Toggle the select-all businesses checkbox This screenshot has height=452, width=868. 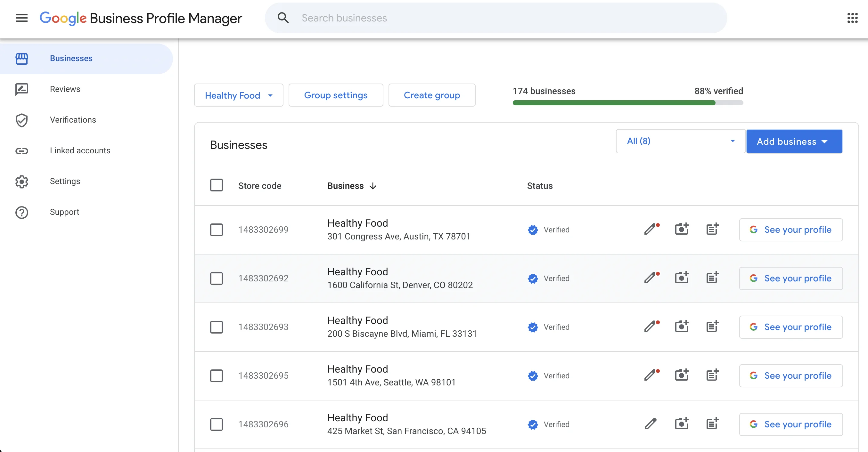pos(217,185)
